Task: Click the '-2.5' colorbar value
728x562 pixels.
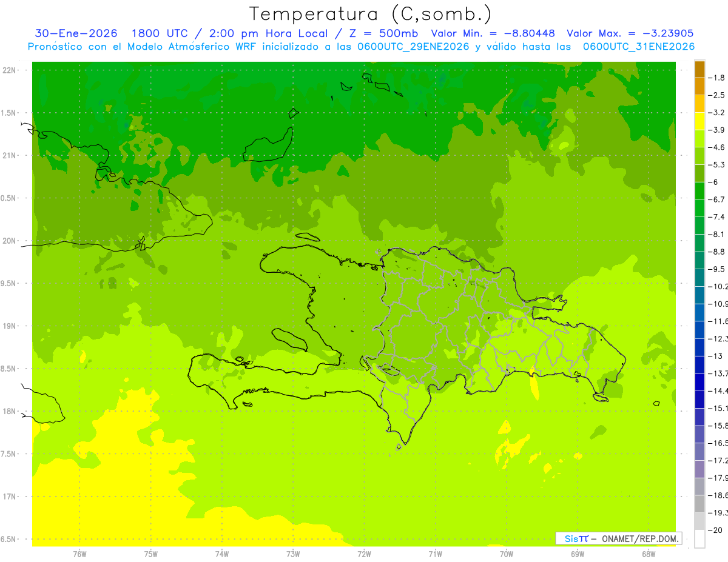Action: point(716,95)
